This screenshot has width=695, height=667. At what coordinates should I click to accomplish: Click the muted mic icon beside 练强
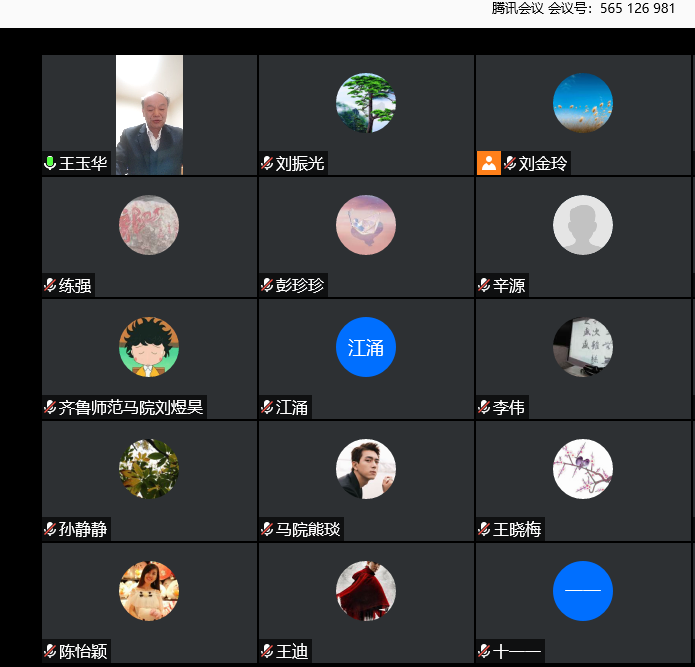50,285
